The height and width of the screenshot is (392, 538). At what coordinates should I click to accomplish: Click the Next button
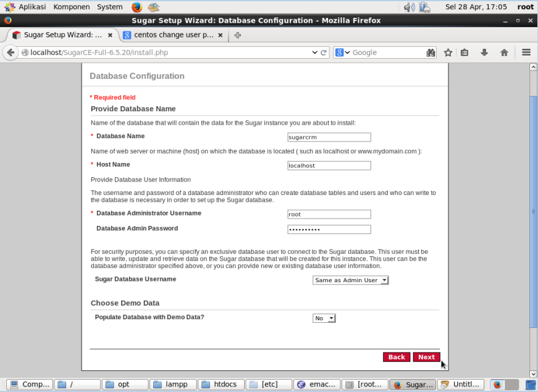click(426, 357)
